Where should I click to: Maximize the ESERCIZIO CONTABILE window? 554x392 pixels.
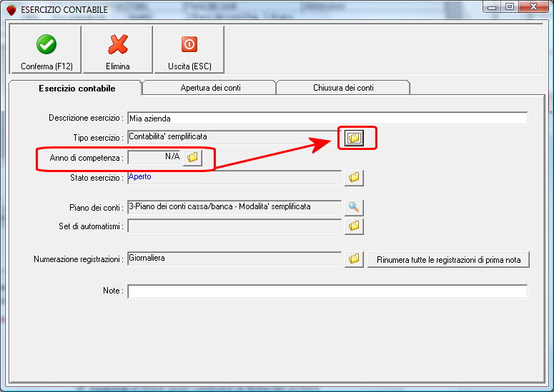coord(509,7)
